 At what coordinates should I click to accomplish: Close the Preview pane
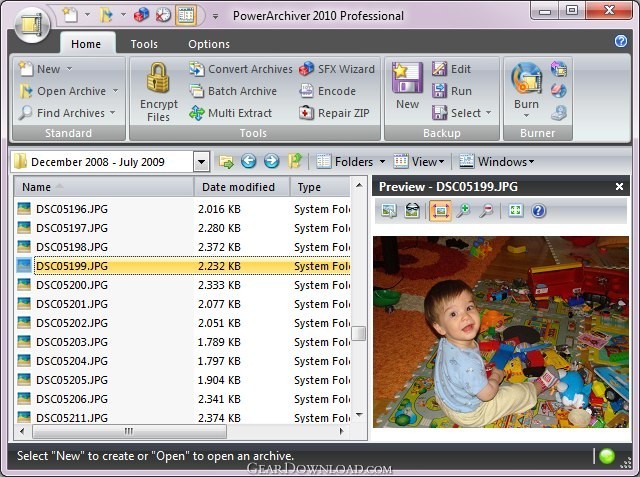pyautogui.click(x=619, y=186)
